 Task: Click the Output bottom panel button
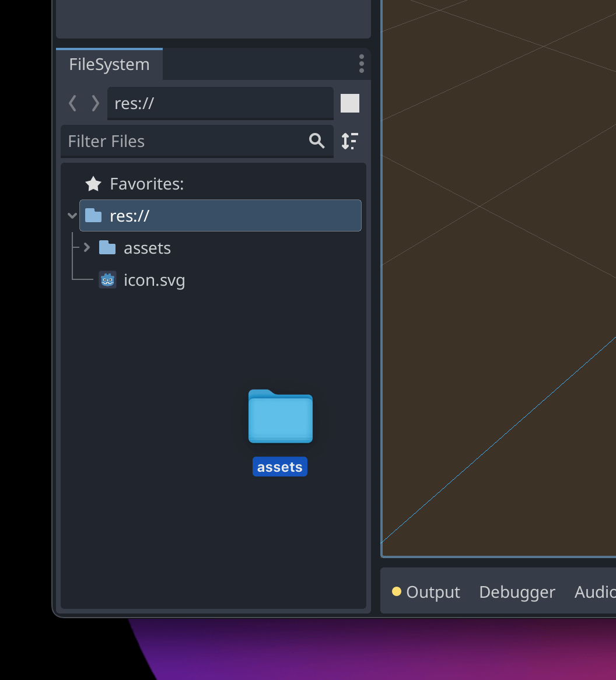click(x=433, y=592)
